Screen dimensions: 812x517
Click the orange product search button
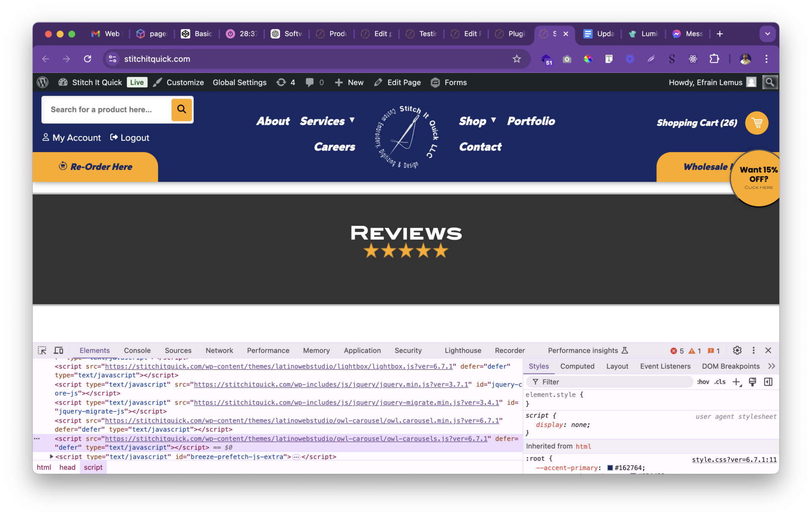coord(182,109)
